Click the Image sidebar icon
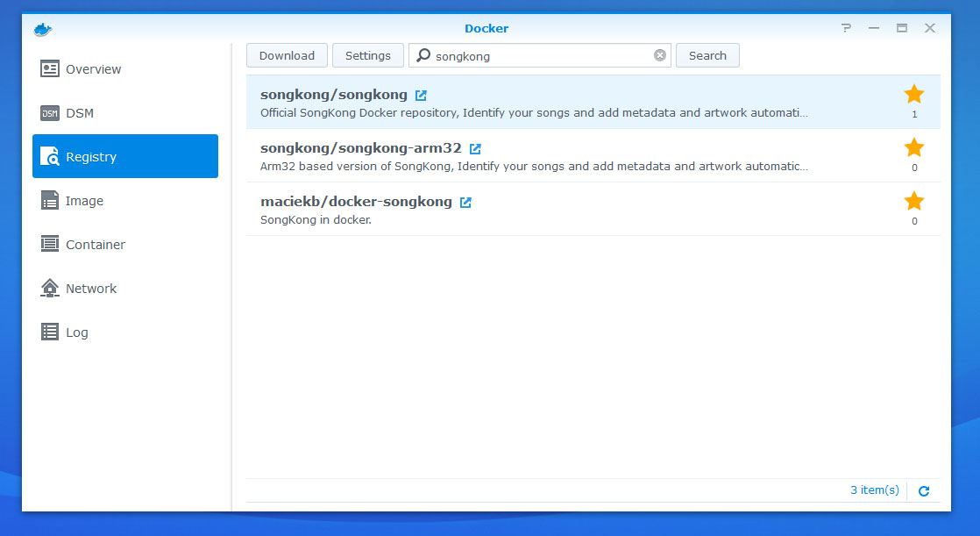Image resolution: width=980 pixels, height=536 pixels. pos(50,200)
